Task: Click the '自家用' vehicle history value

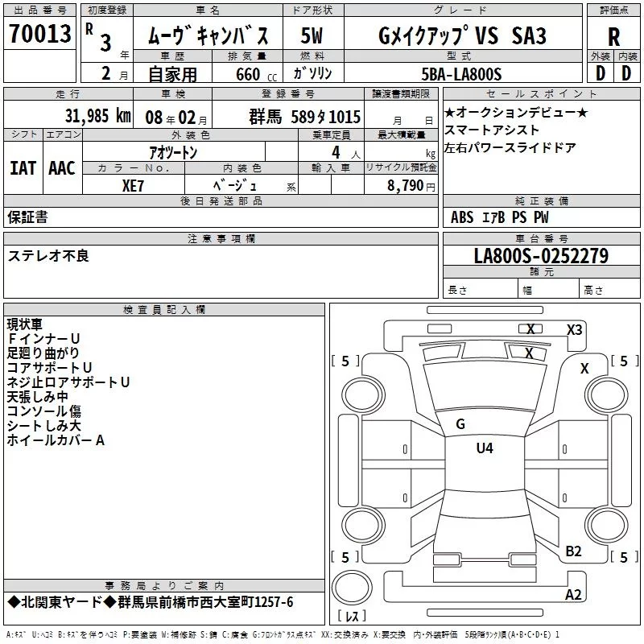Action: (x=172, y=74)
